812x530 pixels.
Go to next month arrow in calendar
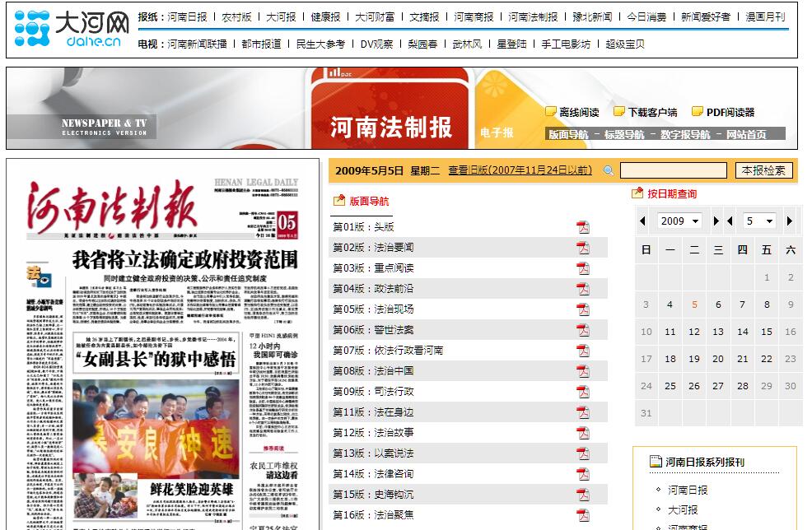(789, 221)
